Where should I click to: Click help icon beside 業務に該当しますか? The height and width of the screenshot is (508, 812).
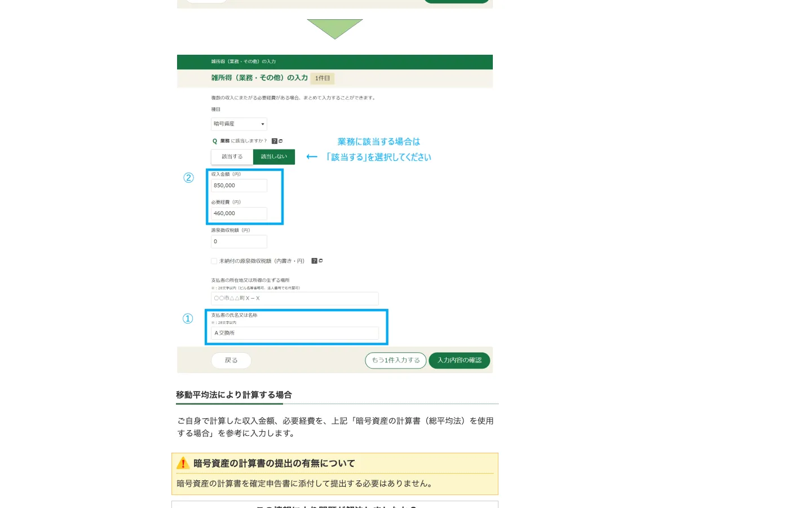click(275, 141)
